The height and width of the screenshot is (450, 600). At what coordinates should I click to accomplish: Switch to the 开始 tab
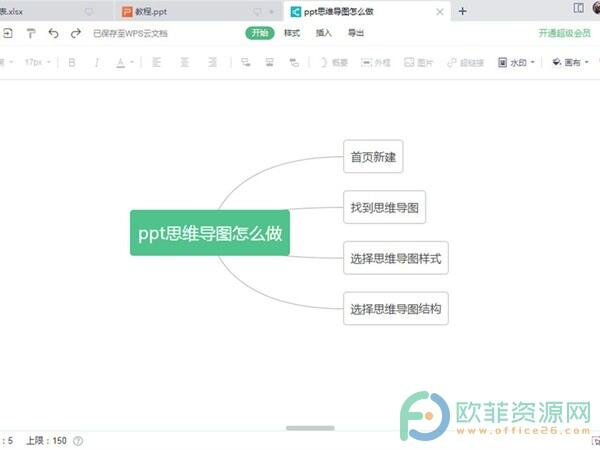[260, 33]
